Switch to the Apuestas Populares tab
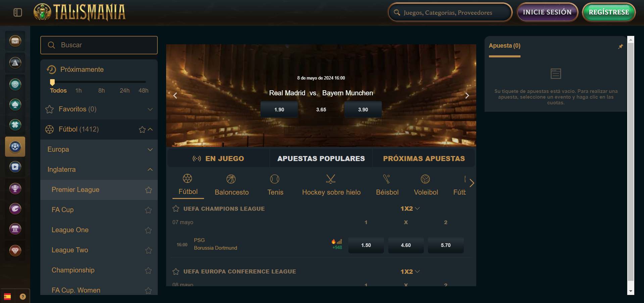 pos(321,158)
